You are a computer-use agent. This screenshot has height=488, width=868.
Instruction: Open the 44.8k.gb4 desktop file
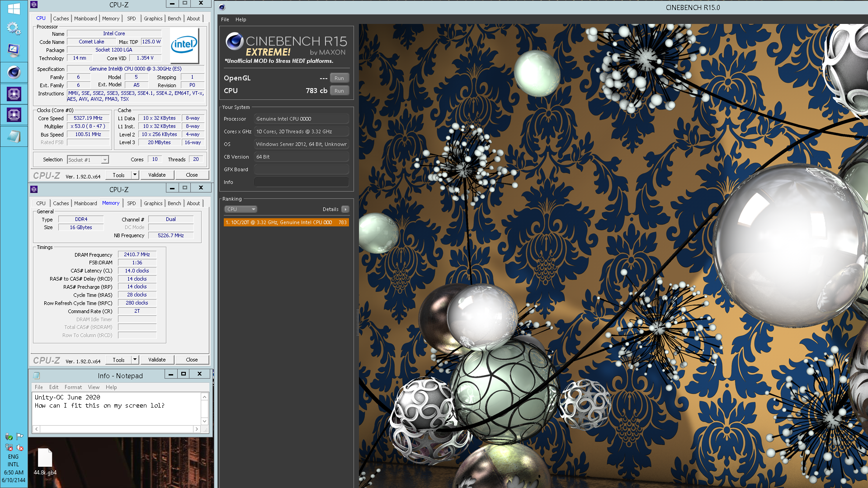(45, 462)
